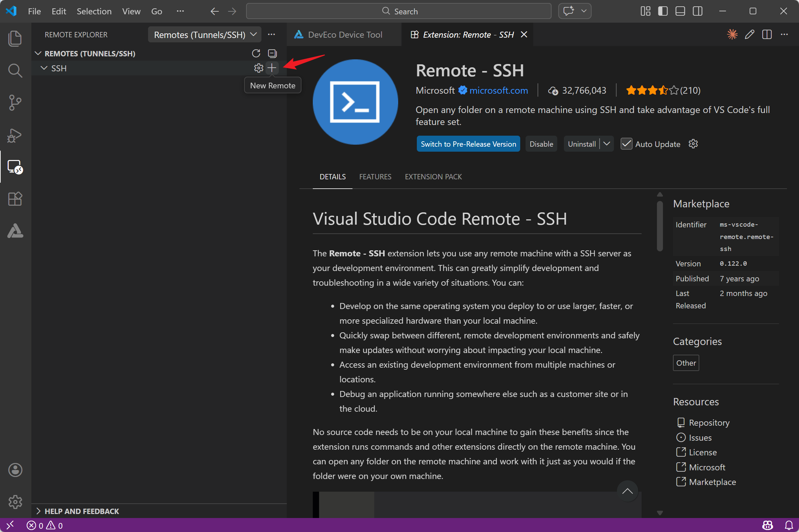The width and height of the screenshot is (799, 532).
Task: Open Run and Debug view
Action: 15,135
